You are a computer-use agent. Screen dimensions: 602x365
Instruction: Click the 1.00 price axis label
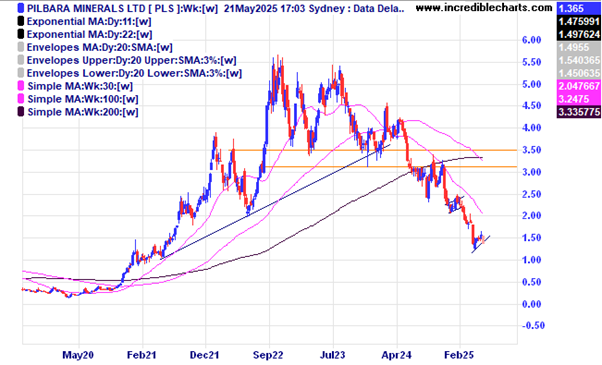click(531, 260)
